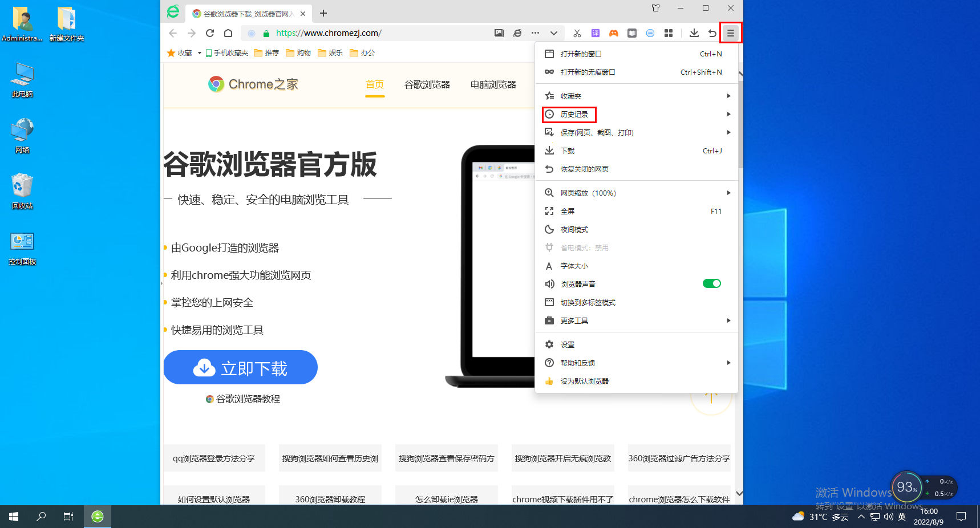Open the 办公 bookmark folder
Viewport: 980px width, 528px height.
pos(362,53)
